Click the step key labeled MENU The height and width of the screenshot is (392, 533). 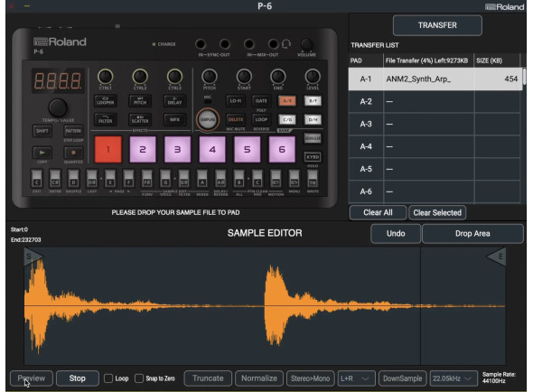(294, 179)
